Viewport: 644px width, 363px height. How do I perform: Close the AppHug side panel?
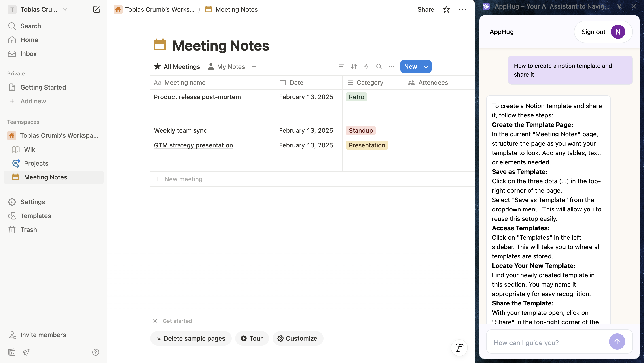633,6
